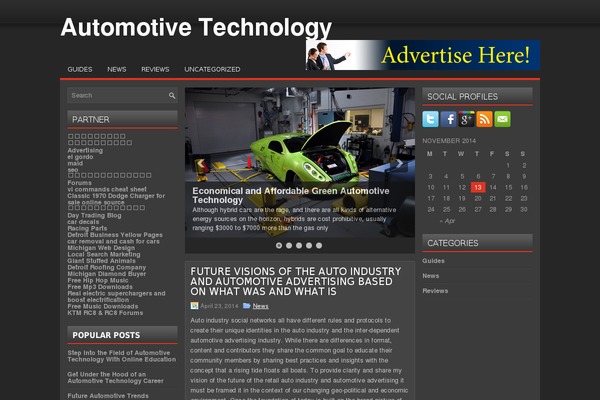Select the third slider pagination dot
Image resolution: width=600 pixels, height=400 pixels.
coord(299,245)
